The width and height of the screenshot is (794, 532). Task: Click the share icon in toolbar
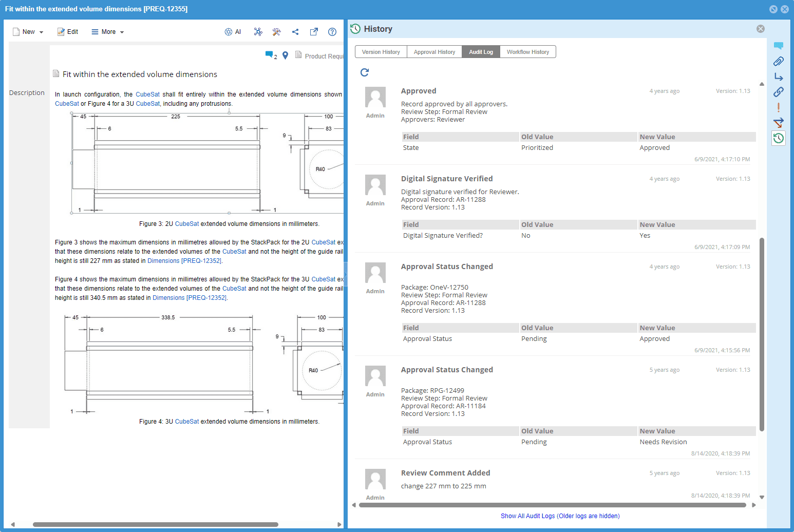coord(295,32)
